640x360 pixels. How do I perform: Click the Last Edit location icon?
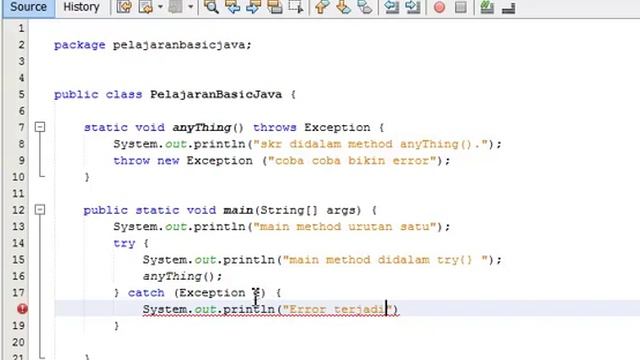pos(124,7)
